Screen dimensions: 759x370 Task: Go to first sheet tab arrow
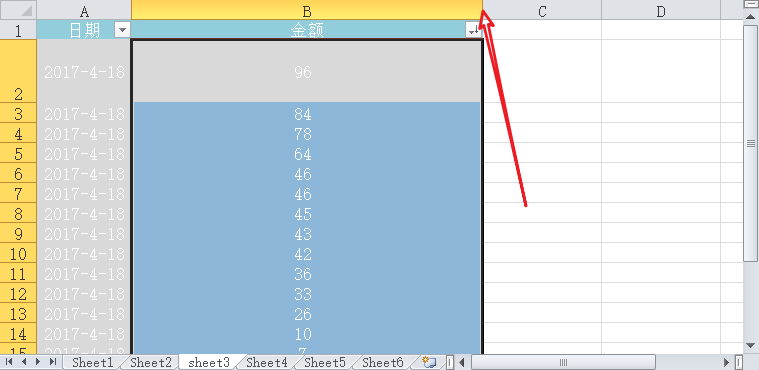[x=9, y=362]
